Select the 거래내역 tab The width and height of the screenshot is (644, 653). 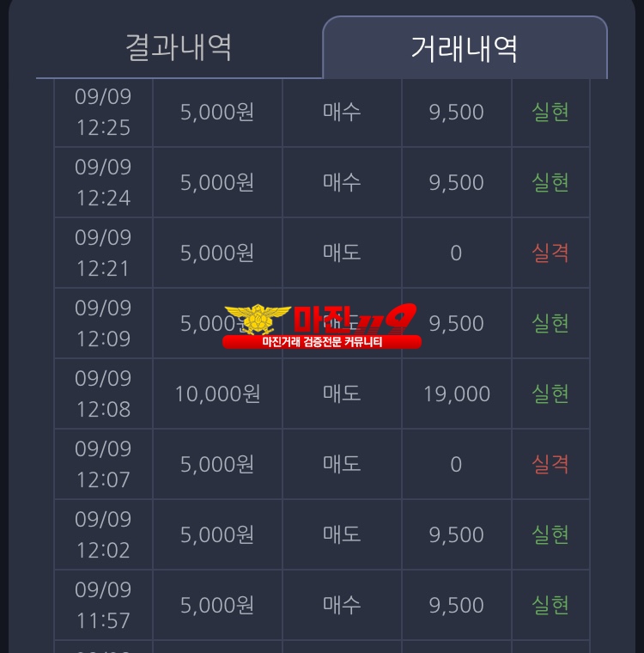point(465,48)
